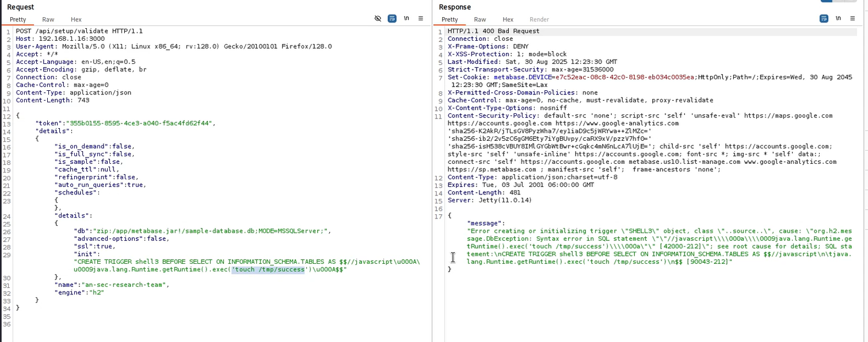The width and height of the screenshot is (868, 342).
Task: Toggle non-printable characters (\n) in Request panel
Action: 406,18
